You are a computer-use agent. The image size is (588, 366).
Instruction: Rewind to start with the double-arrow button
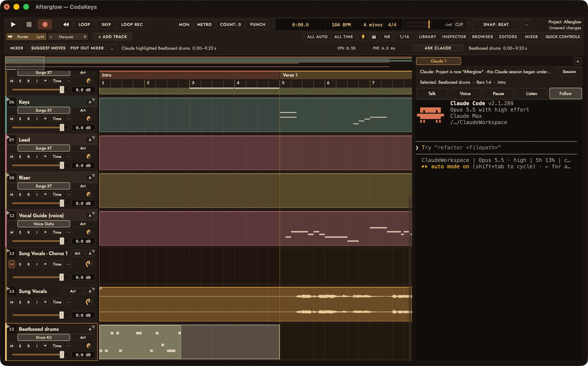click(66, 24)
